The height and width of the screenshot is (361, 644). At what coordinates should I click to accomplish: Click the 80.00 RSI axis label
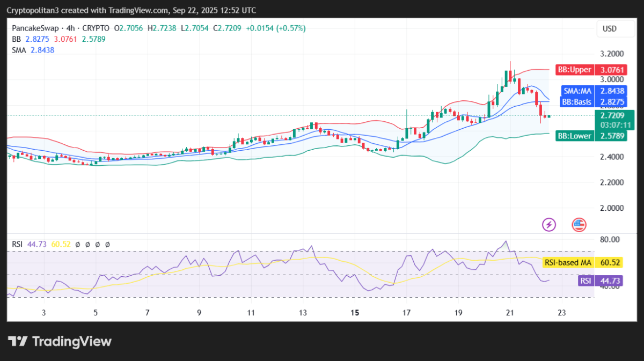610,239
